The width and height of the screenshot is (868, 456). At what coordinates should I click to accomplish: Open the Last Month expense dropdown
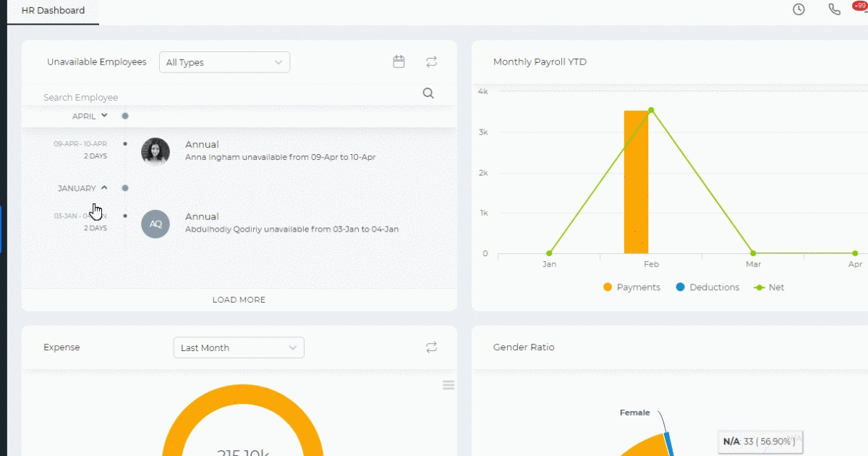pyautogui.click(x=239, y=347)
